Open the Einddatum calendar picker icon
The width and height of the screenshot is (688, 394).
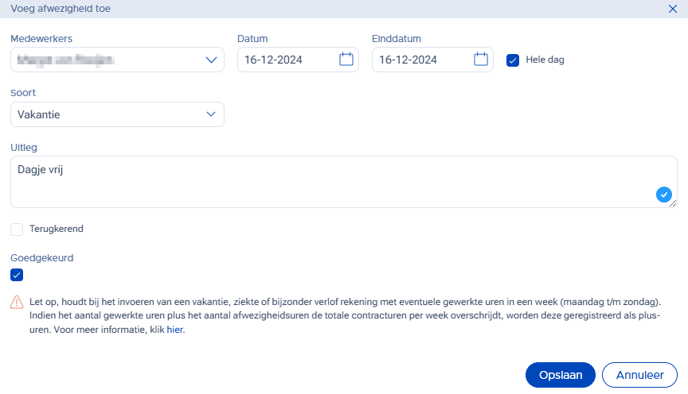[481, 59]
